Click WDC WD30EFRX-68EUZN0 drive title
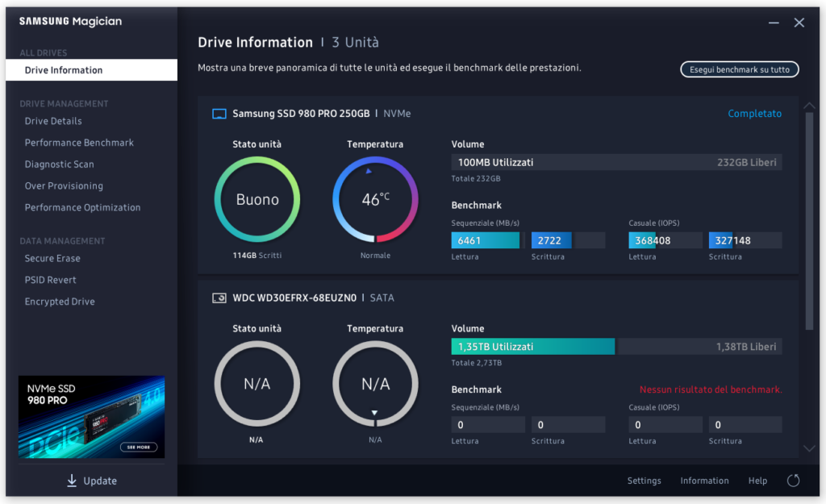The height and width of the screenshot is (504, 826). 294,298
